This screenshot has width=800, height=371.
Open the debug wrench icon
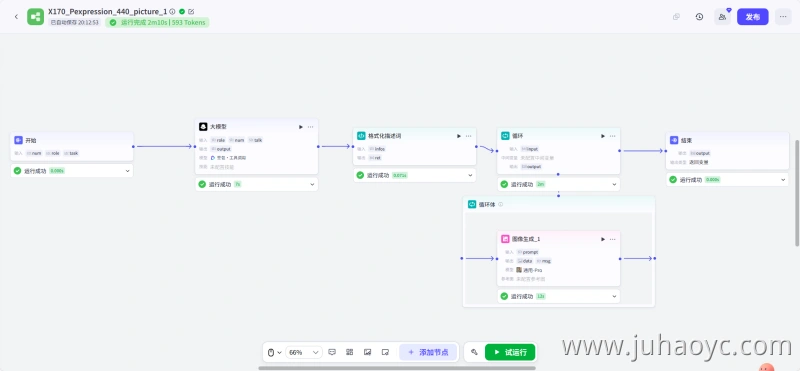click(474, 352)
